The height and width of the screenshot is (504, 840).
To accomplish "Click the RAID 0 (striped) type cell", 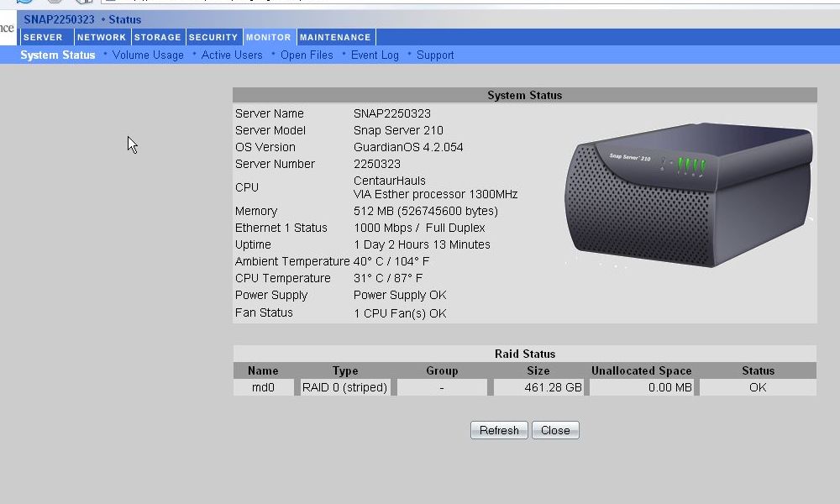I will click(x=345, y=388).
